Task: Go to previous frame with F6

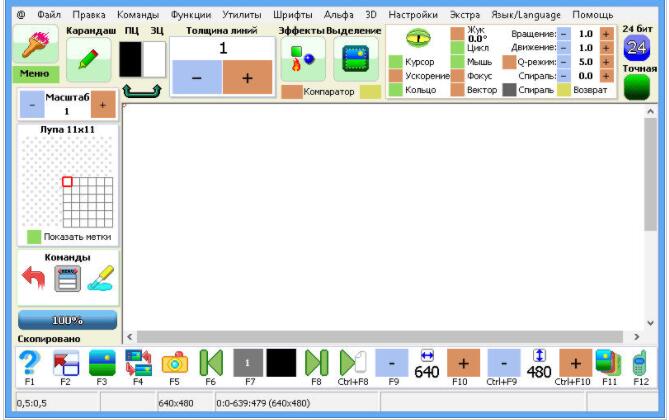Action: coord(211,363)
